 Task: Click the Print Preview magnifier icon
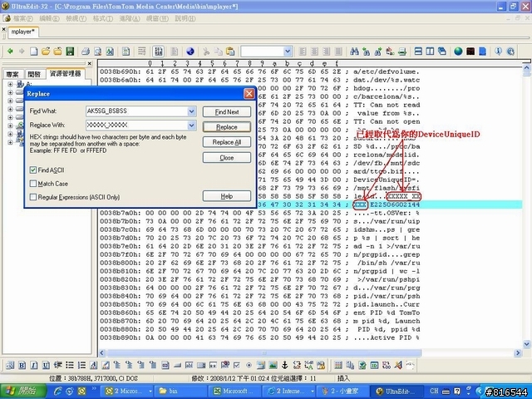[x=98, y=52]
